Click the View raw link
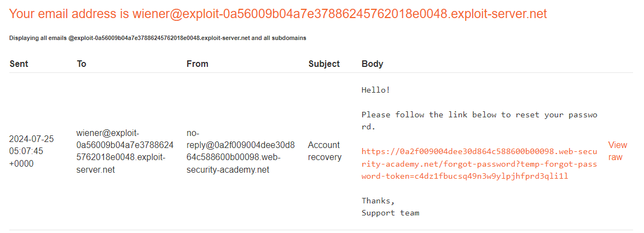The width and height of the screenshot is (644, 233). pyautogui.click(x=617, y=151)
